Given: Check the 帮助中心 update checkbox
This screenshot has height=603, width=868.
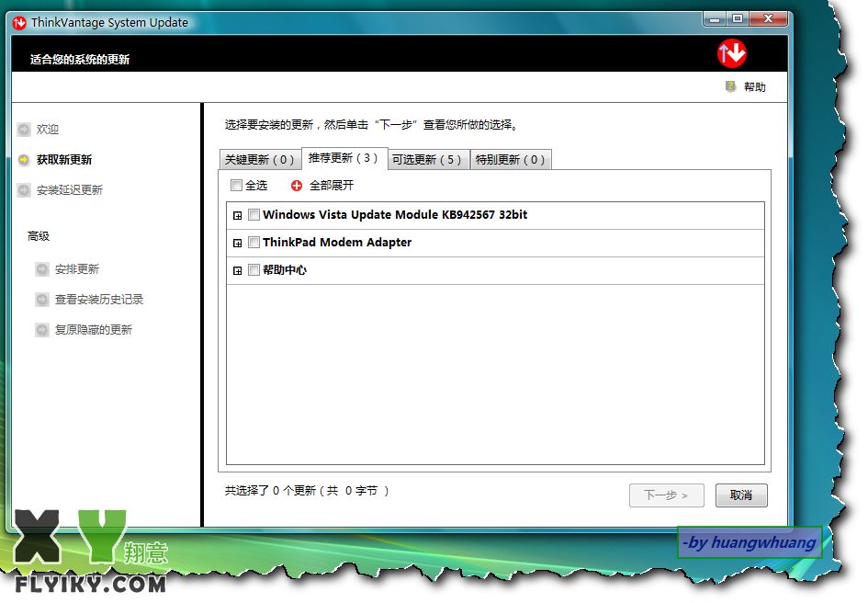Looking at the screenshot, I should pos(254,270).
